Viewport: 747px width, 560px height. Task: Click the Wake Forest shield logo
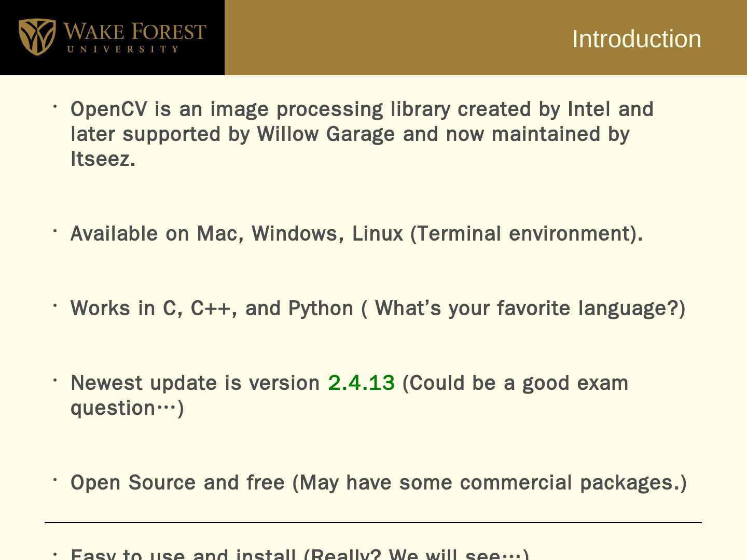[x=37, y=37]
